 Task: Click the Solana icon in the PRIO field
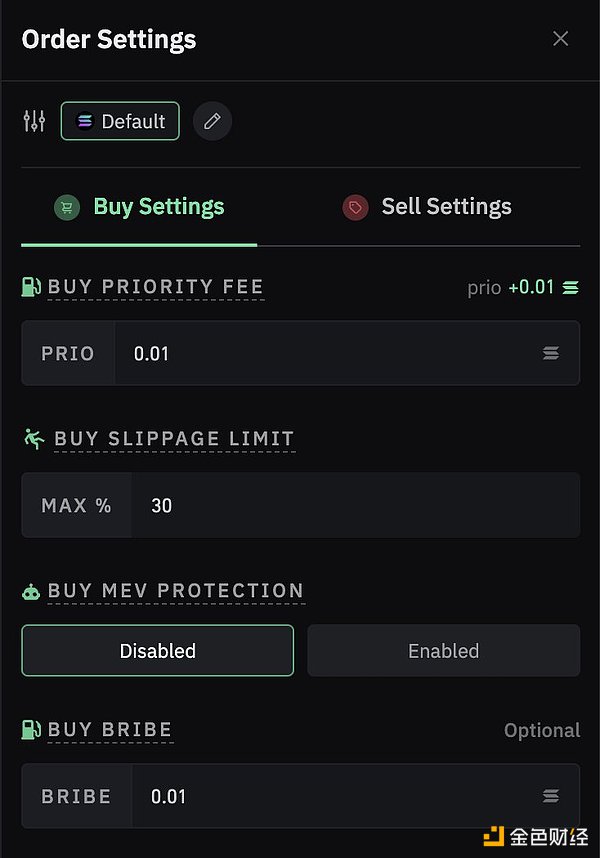coord(551,354)
